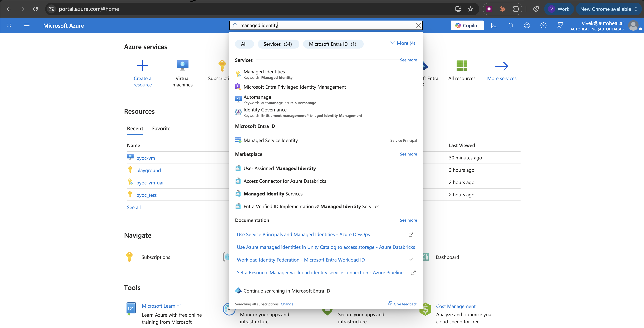The height and width of the screenshot is (328, 644).
Task: Open Microsoft Entra Privileged Identity Management result
Action: click(326, 87)
